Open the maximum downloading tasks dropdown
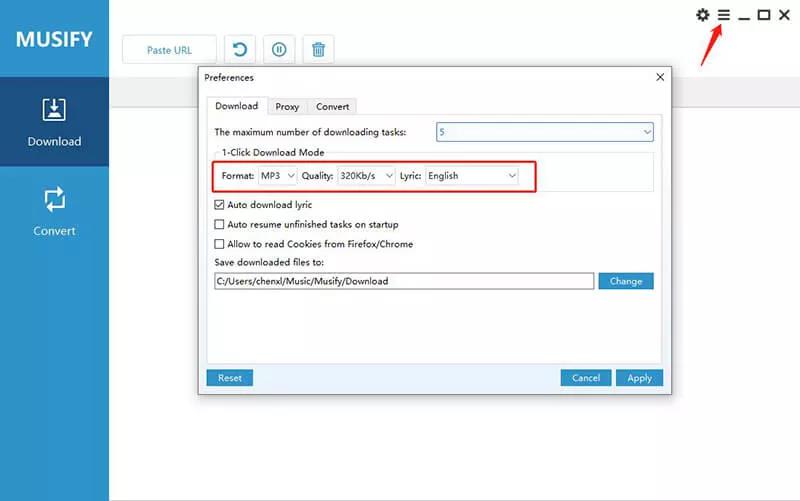Image resolution: width=800 pixels, height=501 pixels. coord(544,132)
